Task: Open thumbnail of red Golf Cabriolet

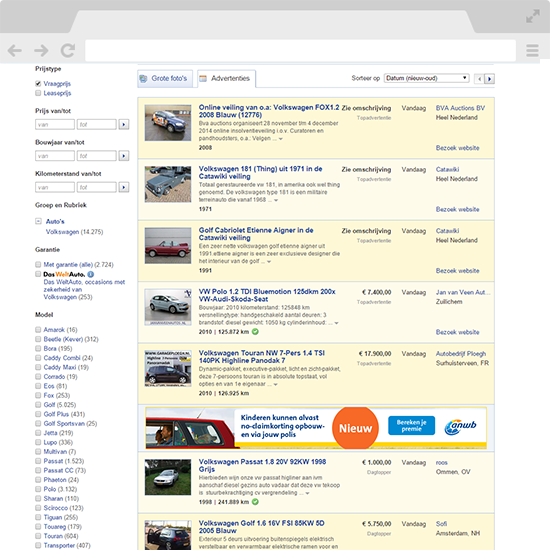Action: pos(168,246)
